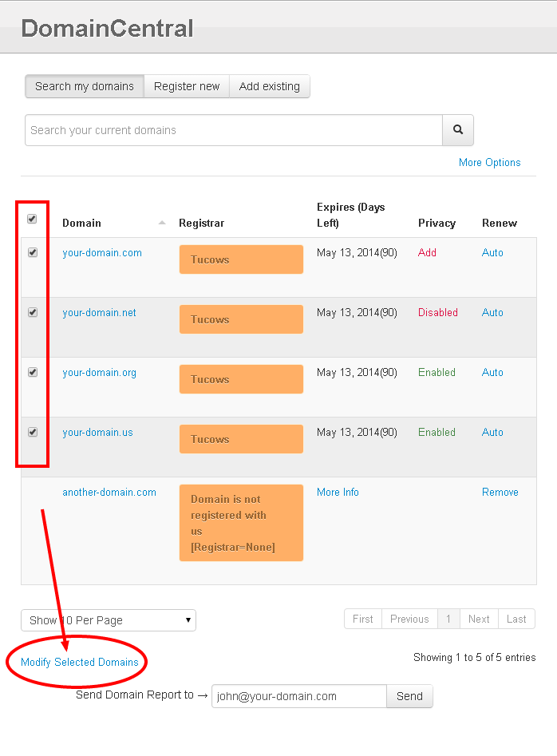Open the Add existing tab
557x756 pixels.
(x=270, y=86)
